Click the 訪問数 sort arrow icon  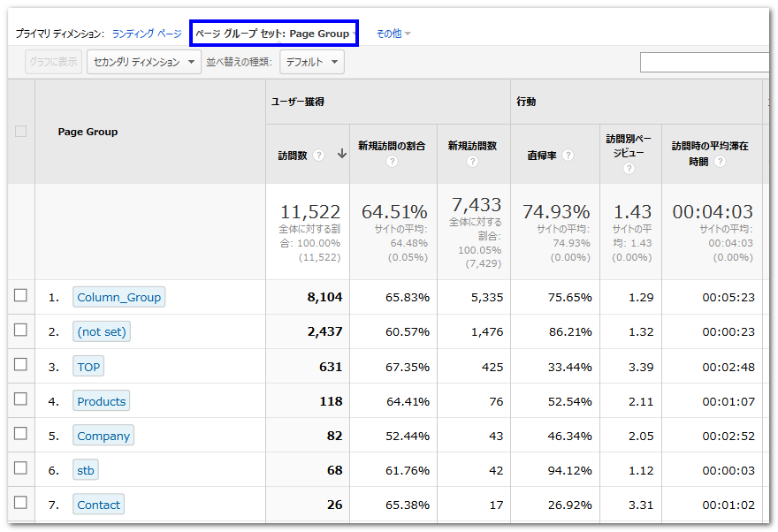(x=341, y=156)
